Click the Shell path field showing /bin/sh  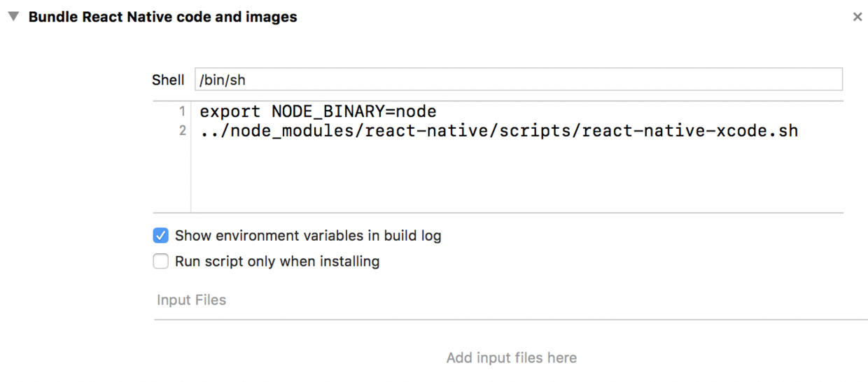tap(518, 80)
